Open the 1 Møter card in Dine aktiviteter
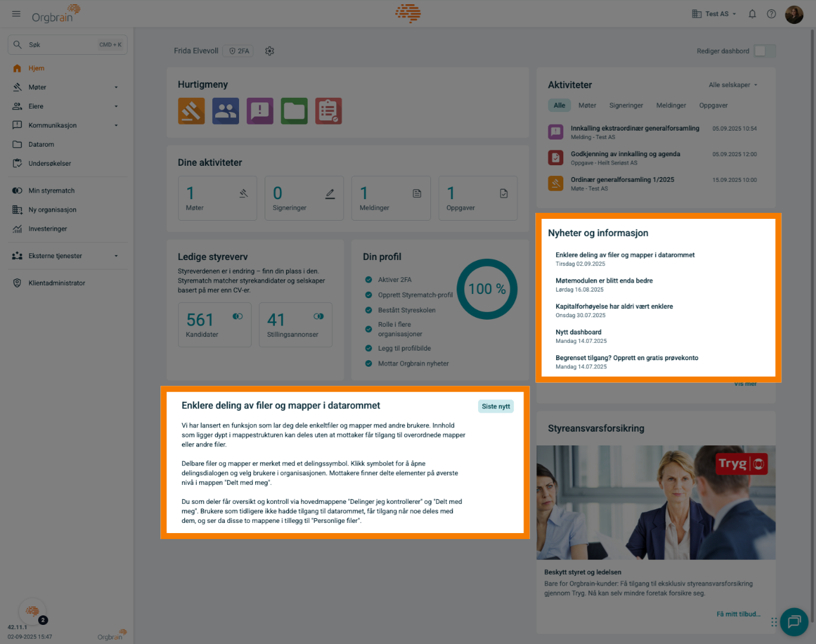This screenshot has height=644, width=816. point(218,198)
